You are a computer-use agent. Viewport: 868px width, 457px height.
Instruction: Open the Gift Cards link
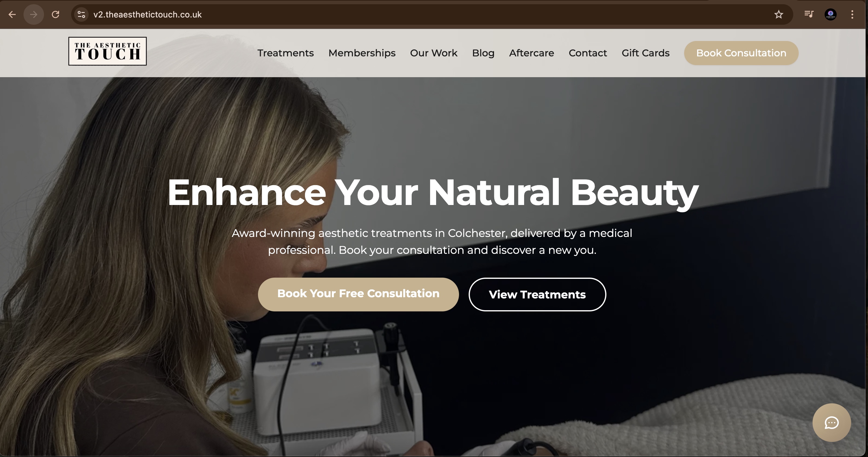[x=645, y=53]
